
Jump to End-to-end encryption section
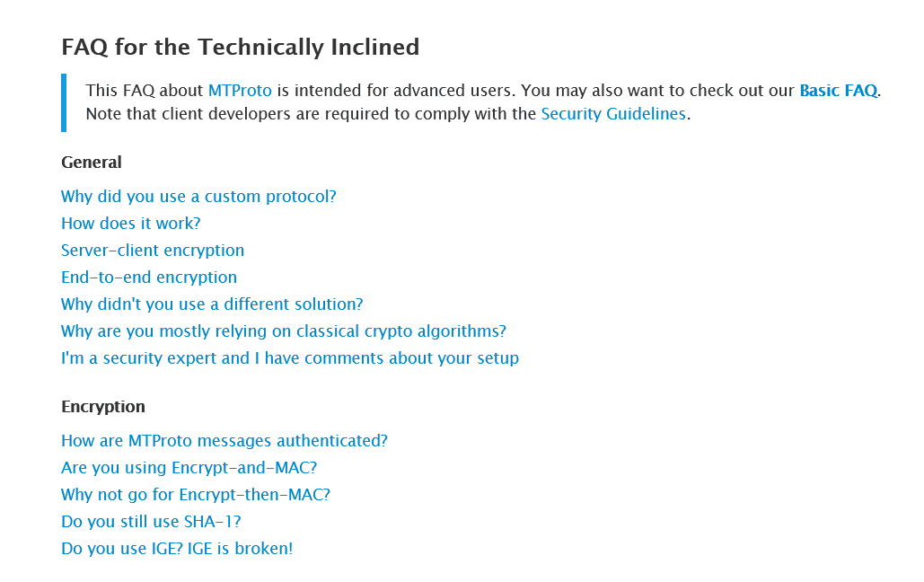149,278
